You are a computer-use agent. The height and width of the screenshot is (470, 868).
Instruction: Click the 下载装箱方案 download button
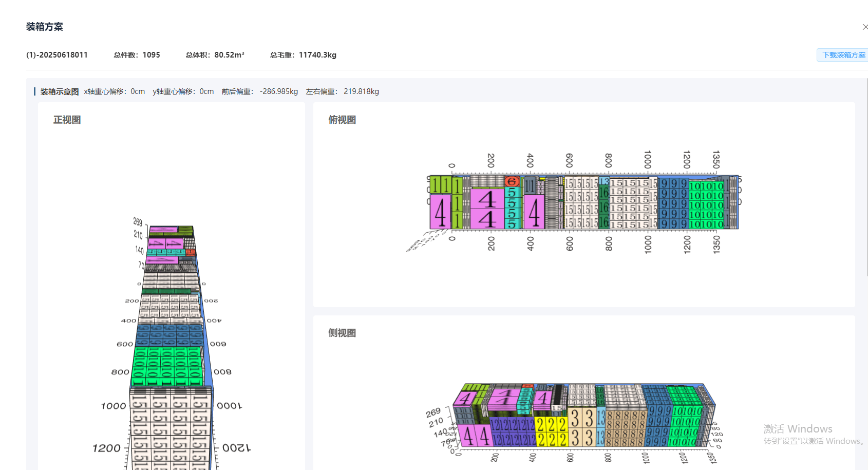coord(843,55)
